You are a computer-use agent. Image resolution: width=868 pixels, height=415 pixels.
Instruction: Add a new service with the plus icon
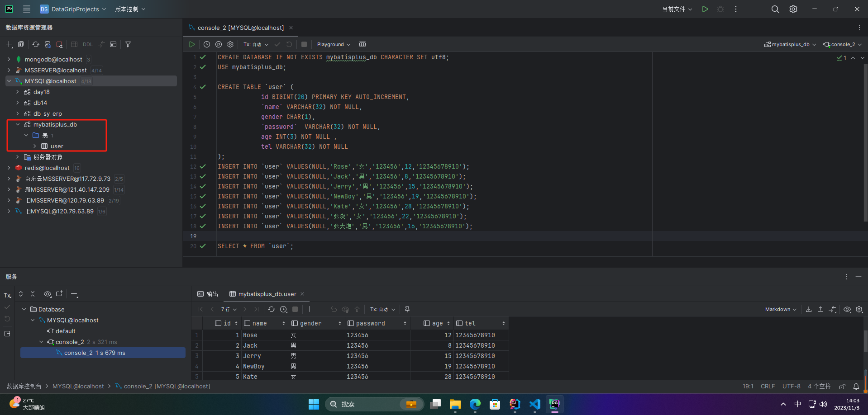click(x=75, y=294)
